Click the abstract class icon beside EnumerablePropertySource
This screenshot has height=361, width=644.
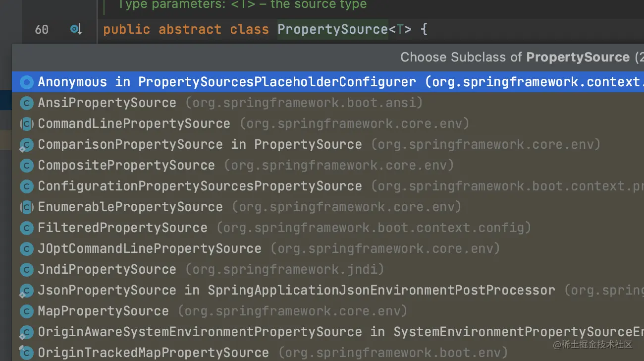click(x=26, y=207)
